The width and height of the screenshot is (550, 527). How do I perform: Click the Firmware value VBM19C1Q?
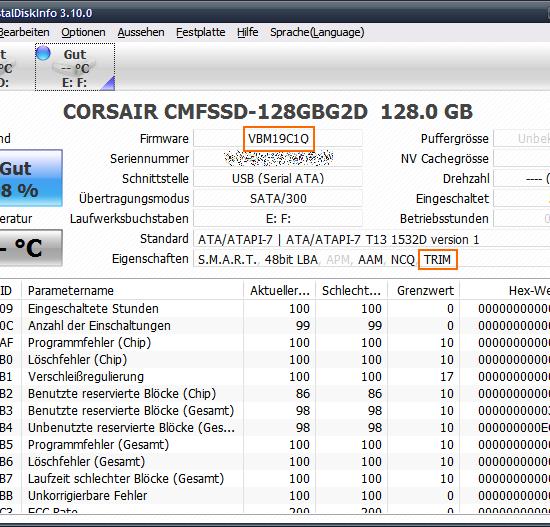(278, 139)
